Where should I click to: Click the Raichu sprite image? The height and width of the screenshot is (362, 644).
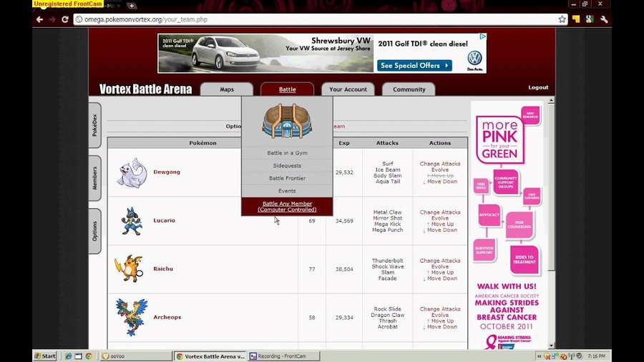point(130,269)
